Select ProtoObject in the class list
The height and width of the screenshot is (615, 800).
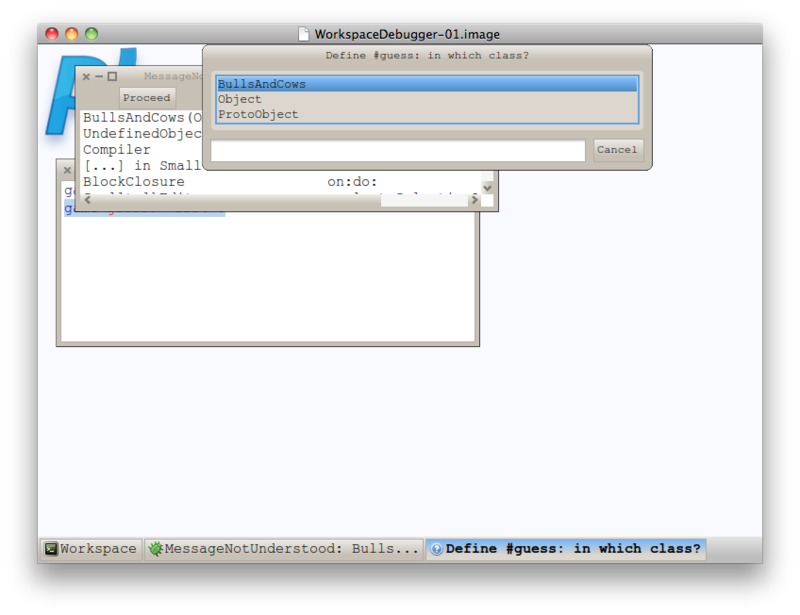pyautogui.click(x=427, y=114)
